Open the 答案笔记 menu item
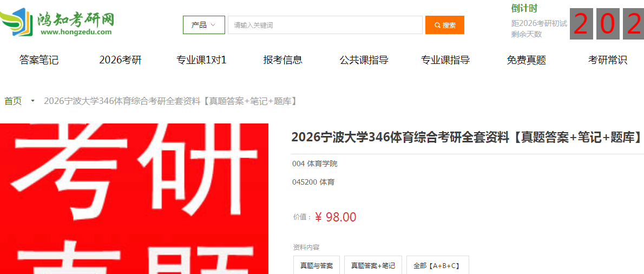 tap(39, 60)
